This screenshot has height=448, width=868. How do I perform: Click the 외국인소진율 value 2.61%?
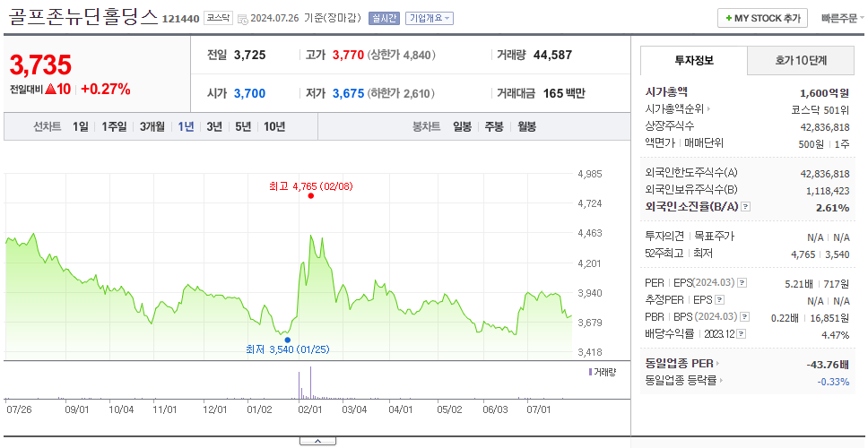832,208
